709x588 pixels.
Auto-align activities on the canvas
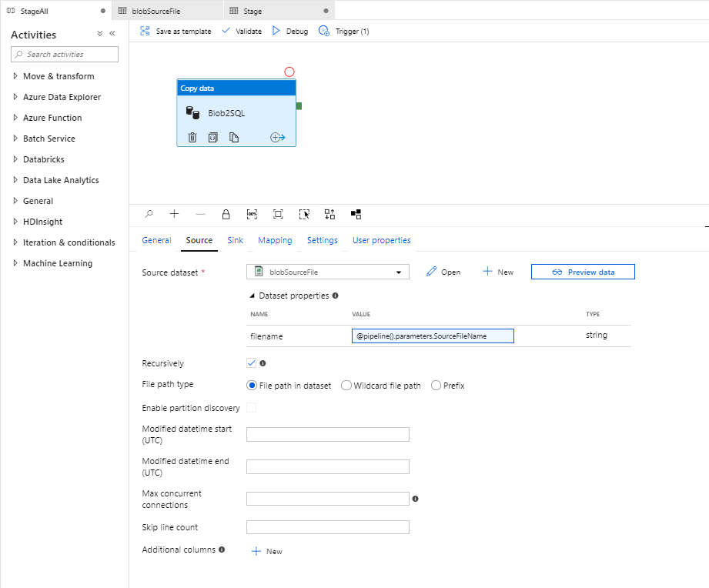pyautogui.click(x=329, y=214)
